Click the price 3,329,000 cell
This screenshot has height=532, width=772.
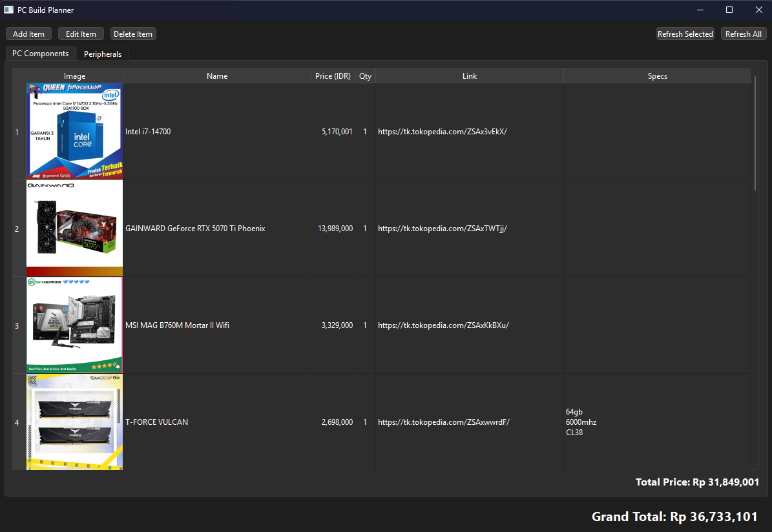[x=333, y=325]
